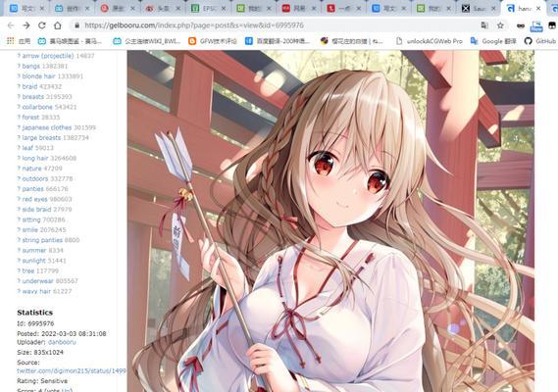Viewport: 558px width, 392px height.
Task: Switch to the first browser tab
Action: tap(27, 9)
